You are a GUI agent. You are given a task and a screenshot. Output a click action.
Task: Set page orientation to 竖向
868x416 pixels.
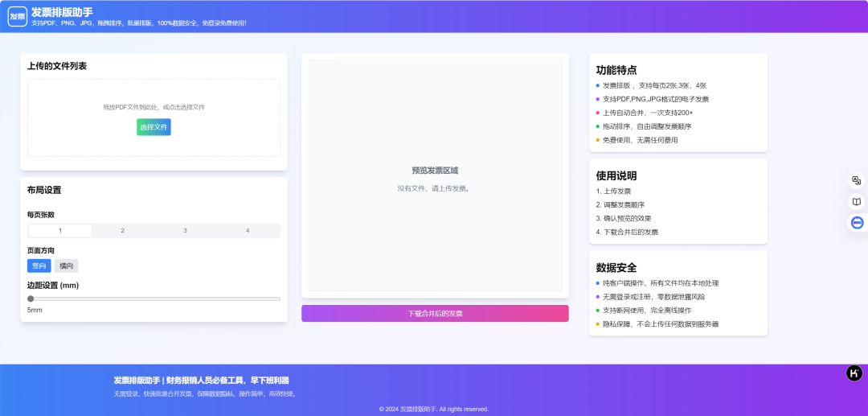pyautogui.click(x=39, y=266)
